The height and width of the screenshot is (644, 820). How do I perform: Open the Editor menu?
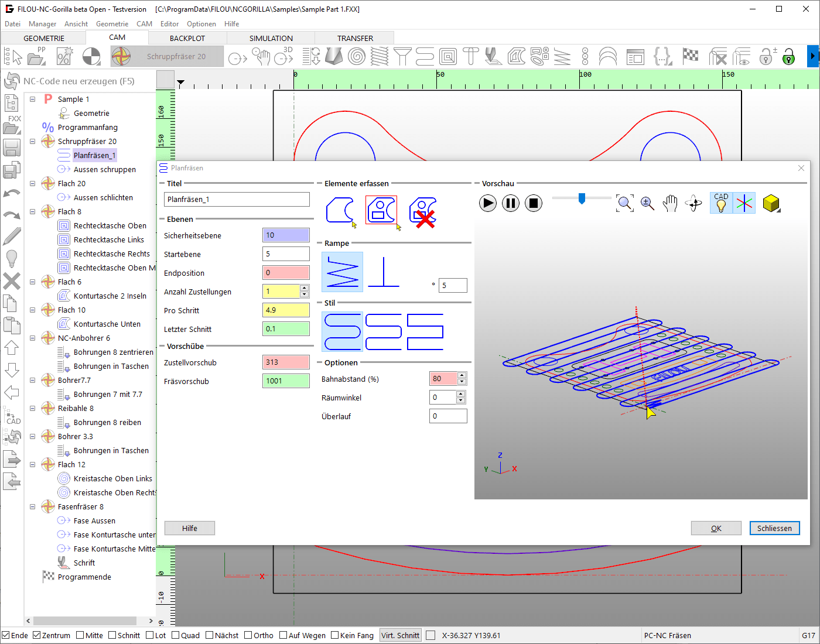click(x=170, y=24)
